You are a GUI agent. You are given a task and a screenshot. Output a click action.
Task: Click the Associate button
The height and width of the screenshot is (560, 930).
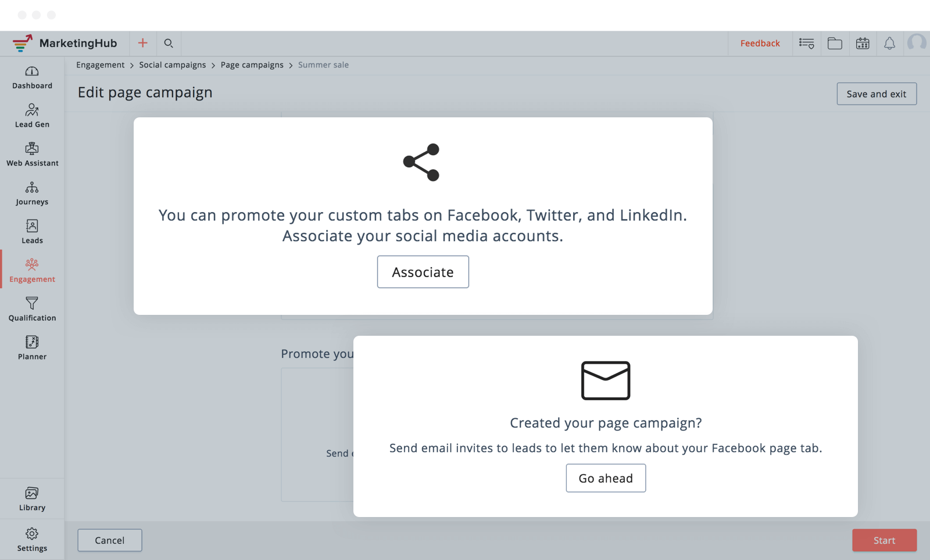tap(423, 272)
